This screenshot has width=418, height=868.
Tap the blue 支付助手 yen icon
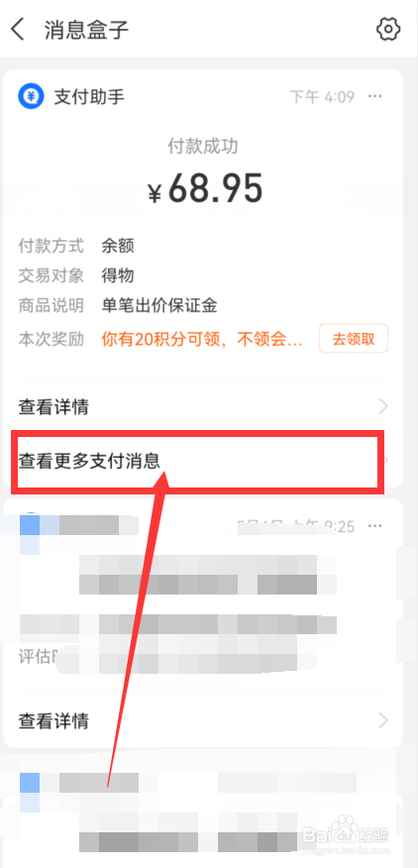(x=31, y=97)
